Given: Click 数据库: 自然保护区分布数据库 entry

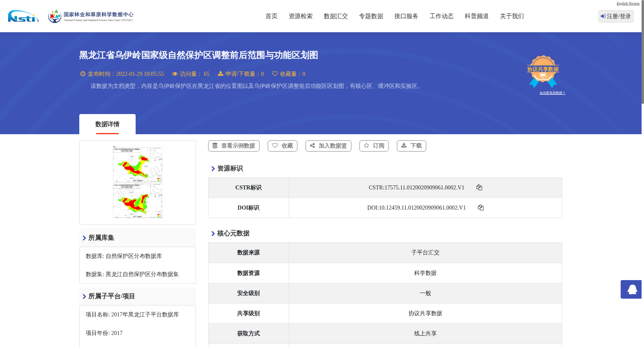Looking at the screenshot, I should (124, 256).
